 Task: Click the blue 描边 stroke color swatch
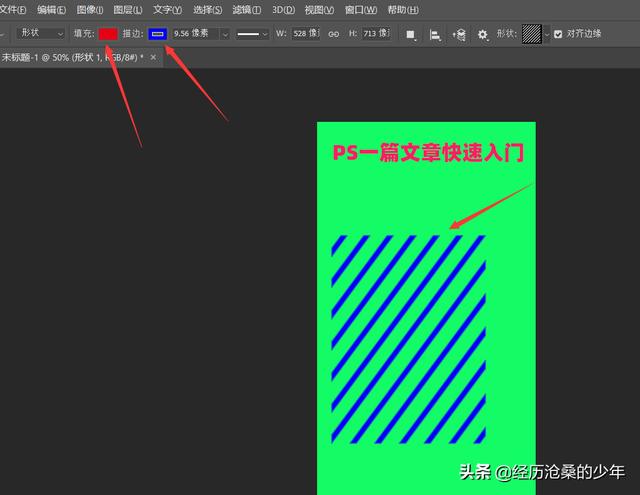point(158,34)
